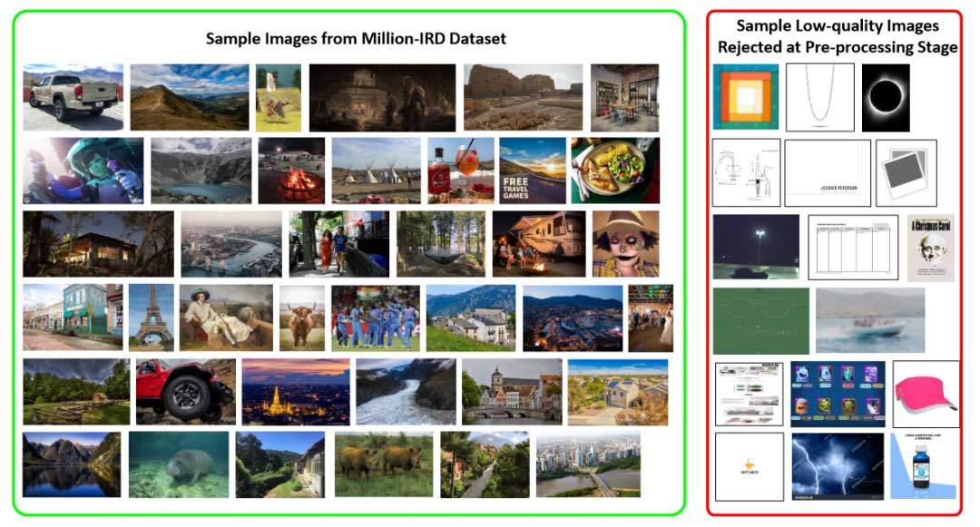Click the pickup truck photo
Viewport: 980px width, 527px height.
(73, 97)
